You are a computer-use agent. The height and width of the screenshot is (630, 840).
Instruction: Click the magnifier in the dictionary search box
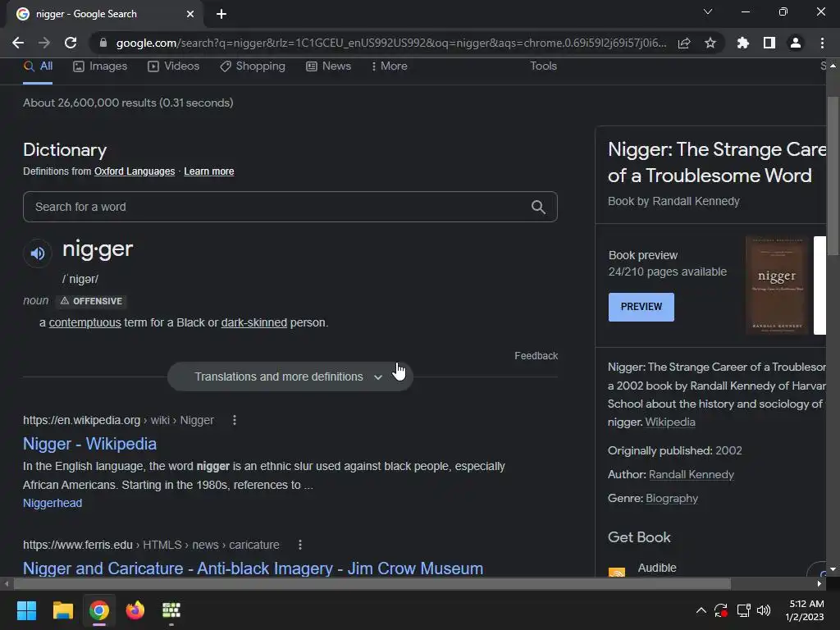point(538,207)
